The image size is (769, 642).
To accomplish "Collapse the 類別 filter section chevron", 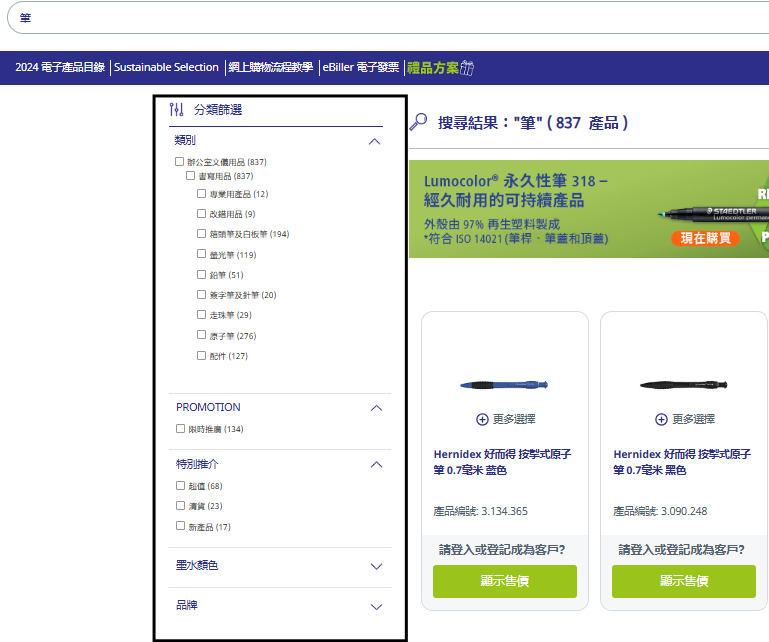I will coord(374,142).
